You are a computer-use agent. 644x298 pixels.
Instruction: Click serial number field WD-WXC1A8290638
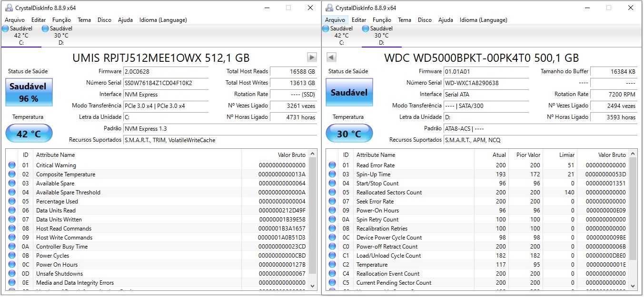coord(486,83)
